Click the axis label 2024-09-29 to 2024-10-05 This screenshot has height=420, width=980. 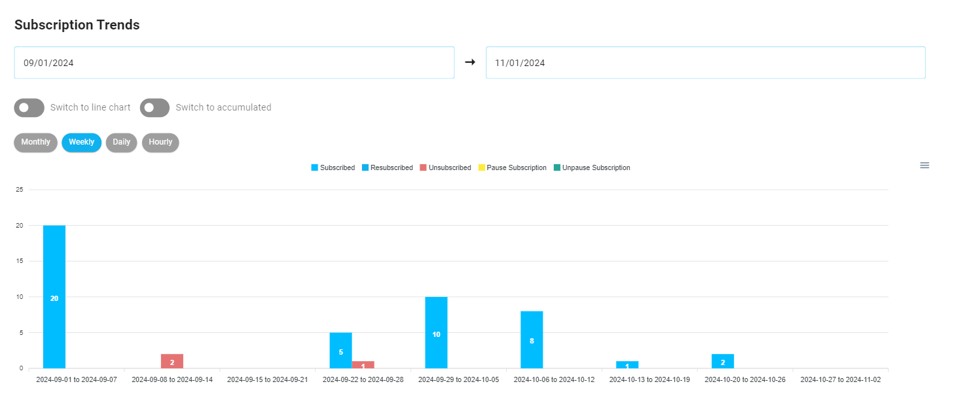click(458, 379)
